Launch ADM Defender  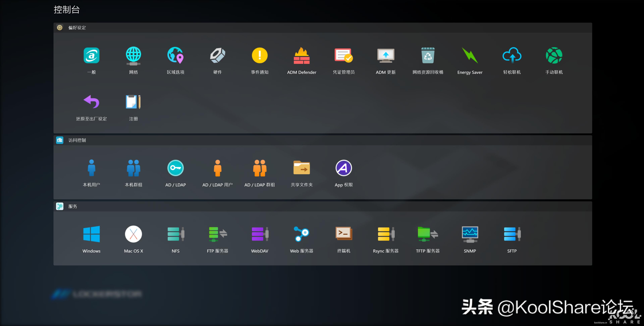tap(302, 60)
